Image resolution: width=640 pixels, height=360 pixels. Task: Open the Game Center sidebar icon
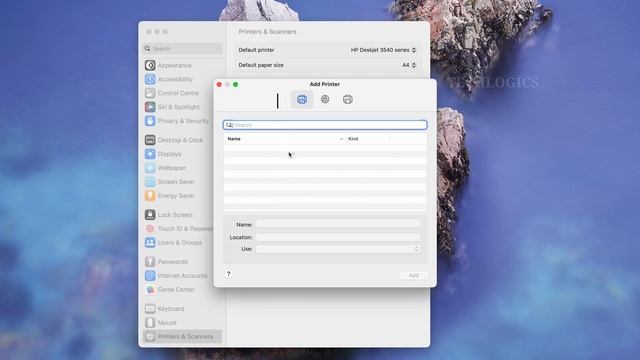point(150,289)
